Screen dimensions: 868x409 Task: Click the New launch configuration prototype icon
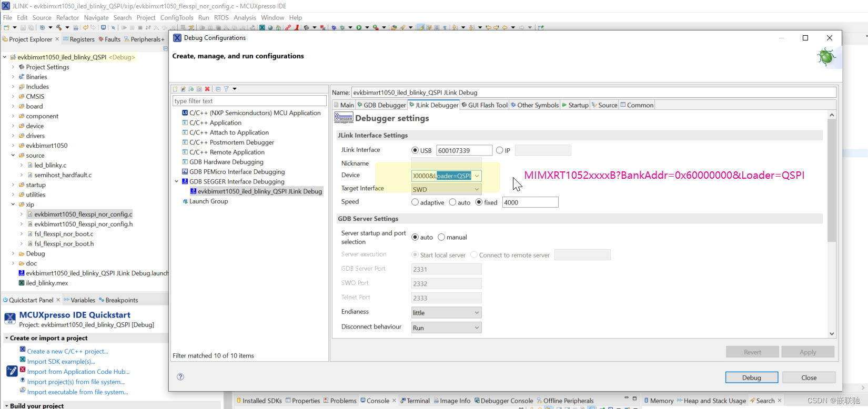(x=184, y=89)
